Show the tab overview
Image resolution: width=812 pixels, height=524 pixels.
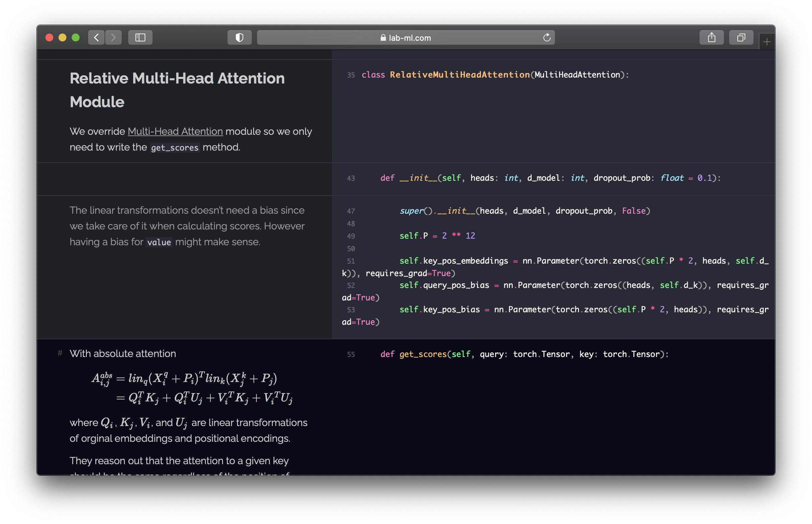click(741, 37)
